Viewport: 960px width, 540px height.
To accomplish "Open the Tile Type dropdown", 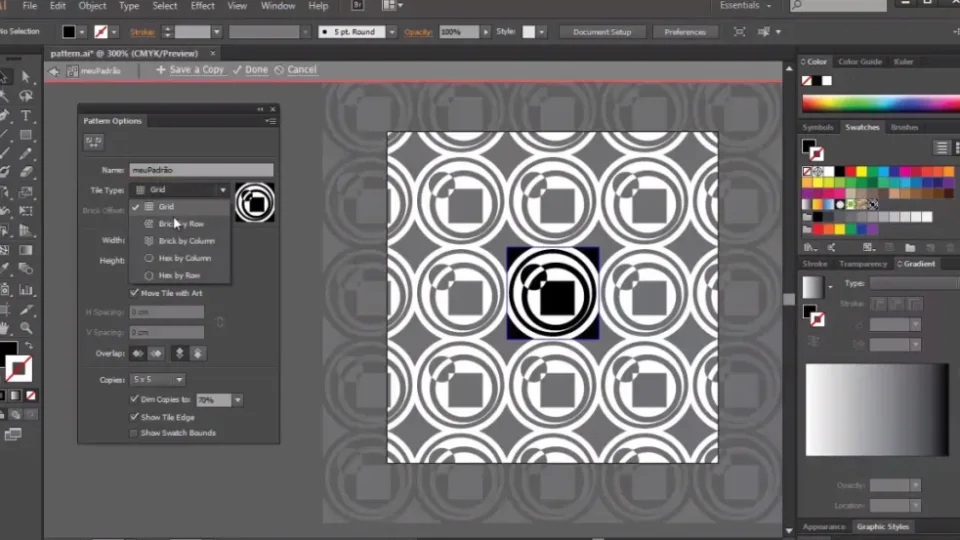I will [180, 190].
